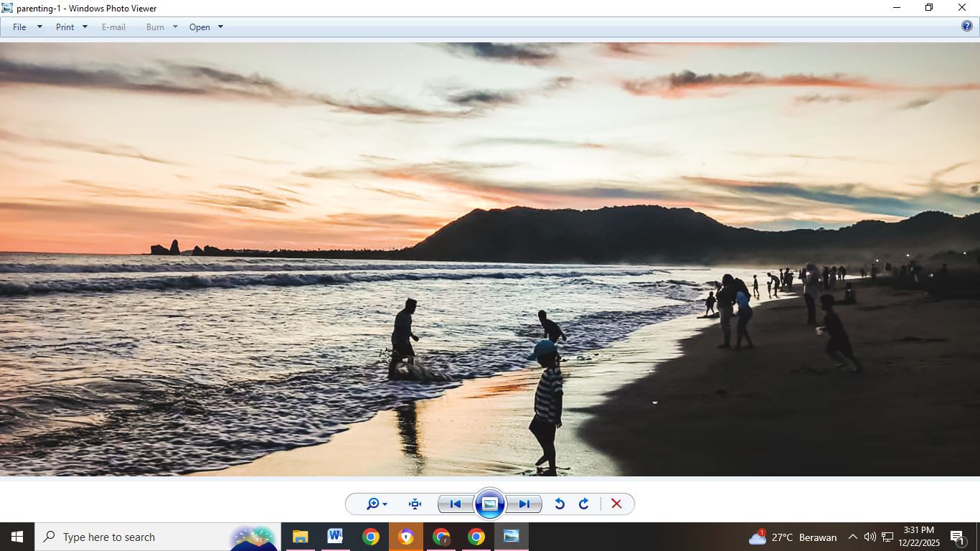Click the displayed beach sunset photo

pos(490,259)
